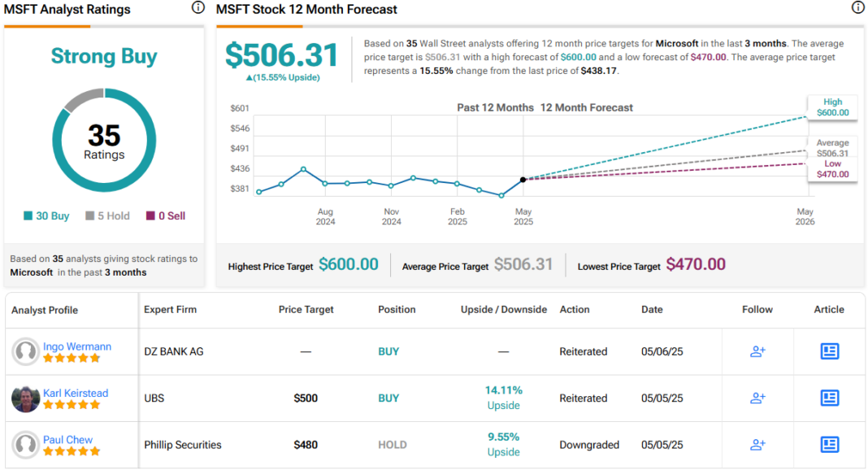This screenshot has height=470, width=868.
Task: Open article icon for UBS rating
Action: click(x=829, y=398)
